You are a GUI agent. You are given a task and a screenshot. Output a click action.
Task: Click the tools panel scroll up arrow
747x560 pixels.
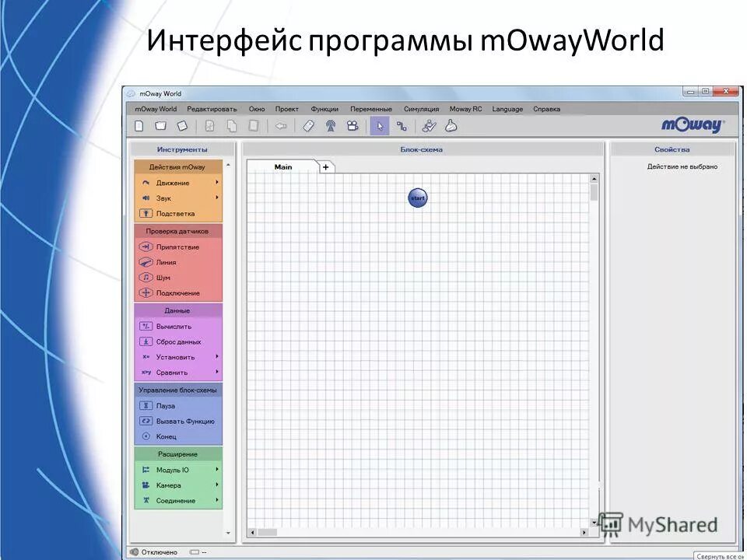tap(228, 165)
